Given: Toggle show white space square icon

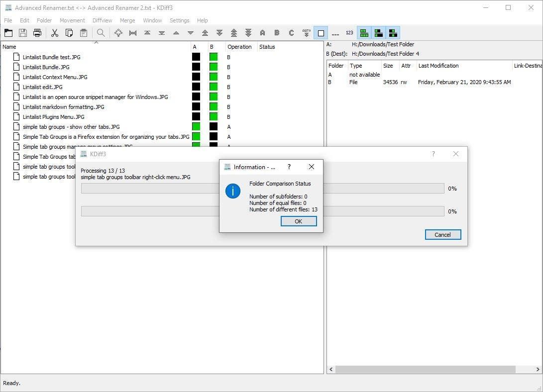Looking at the screenshot, I should [x=321, y=33].
